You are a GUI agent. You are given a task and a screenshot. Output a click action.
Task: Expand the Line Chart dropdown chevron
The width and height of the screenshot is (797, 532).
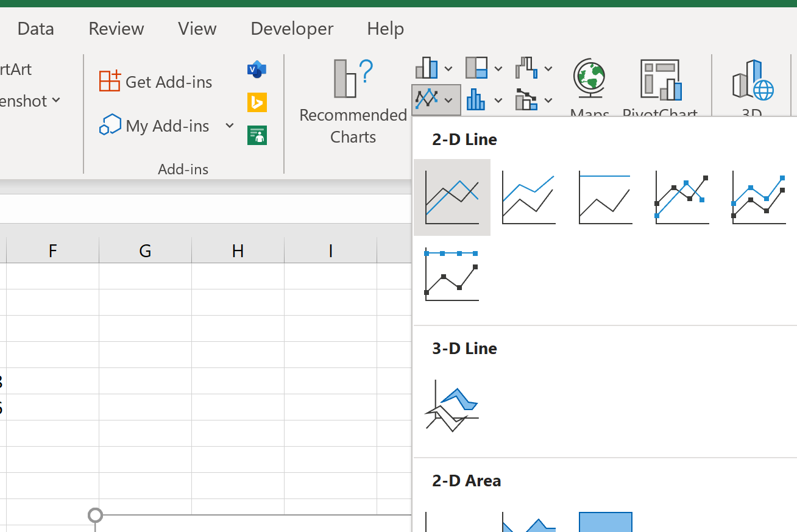(x=449, y=99)
